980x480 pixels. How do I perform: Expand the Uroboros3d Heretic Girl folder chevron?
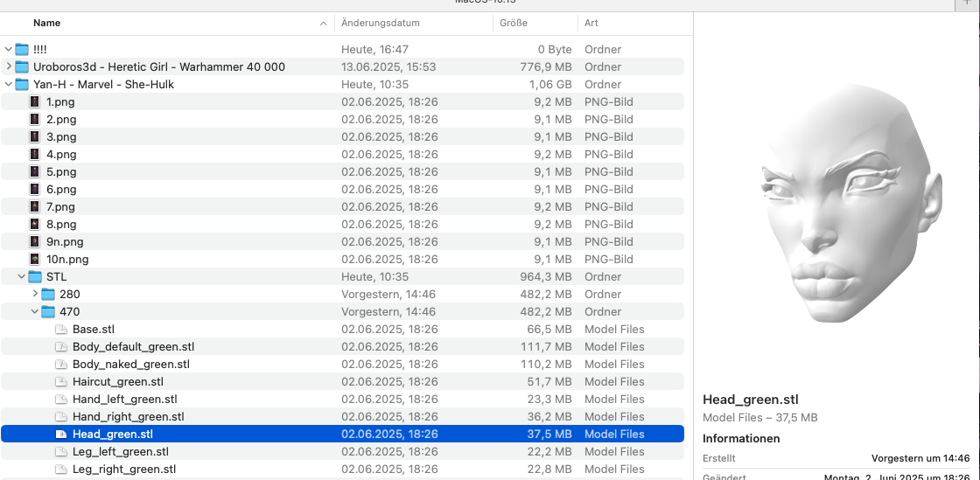8,66
